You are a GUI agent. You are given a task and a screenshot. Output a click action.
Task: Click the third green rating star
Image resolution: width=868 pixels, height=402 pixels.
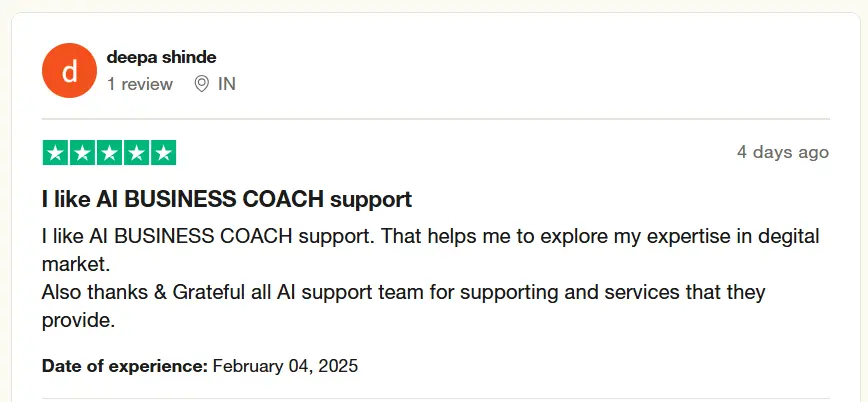pos(109,153)
